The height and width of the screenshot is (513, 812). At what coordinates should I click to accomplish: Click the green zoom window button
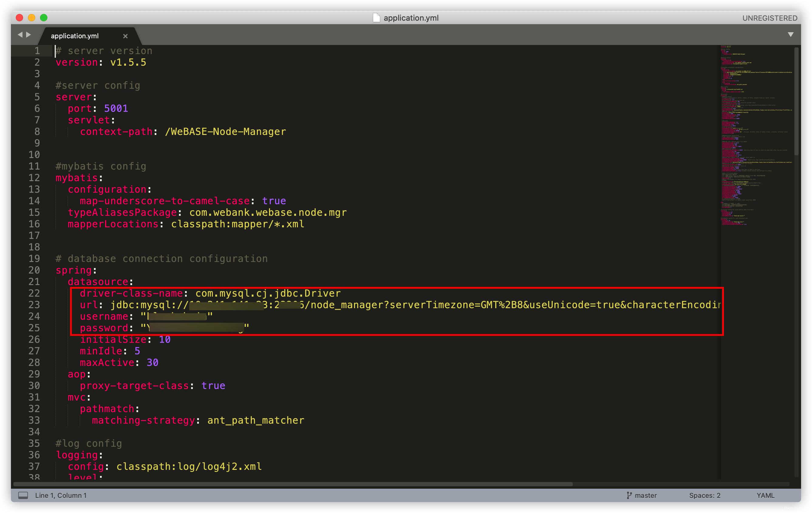pos(44,18)
